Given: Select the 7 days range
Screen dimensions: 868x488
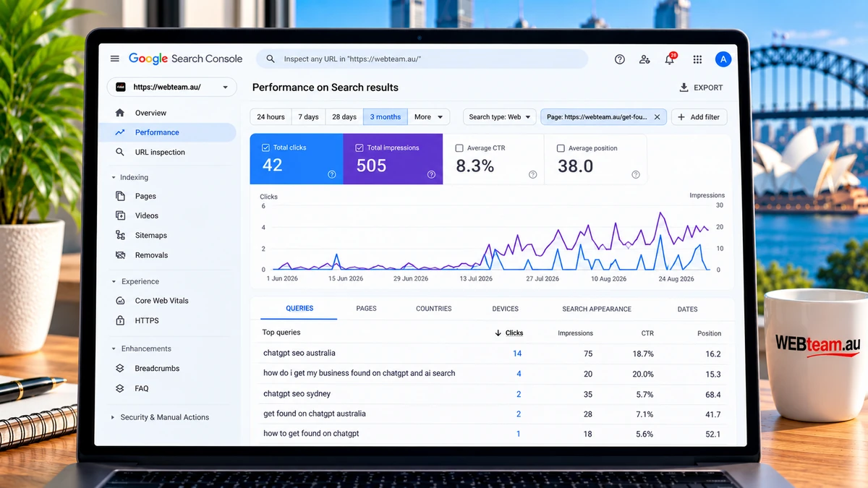Looking at the screenshot, I should pos(308,116).
